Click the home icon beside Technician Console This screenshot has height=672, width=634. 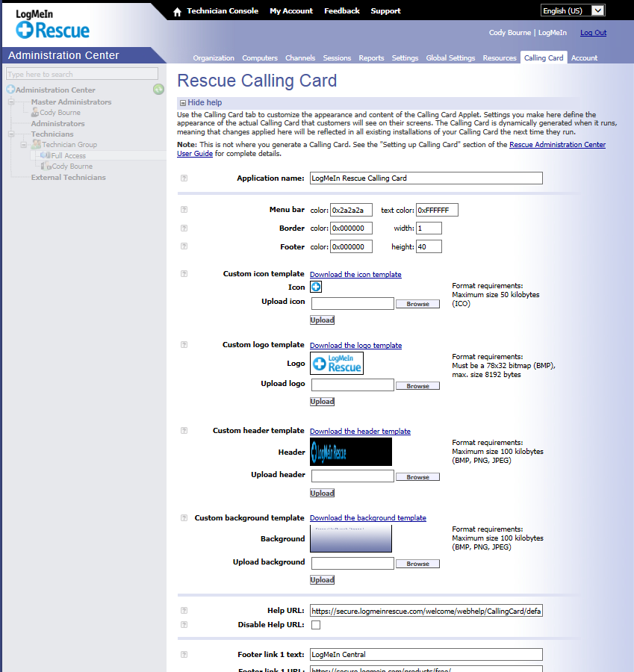click(177, 11)
